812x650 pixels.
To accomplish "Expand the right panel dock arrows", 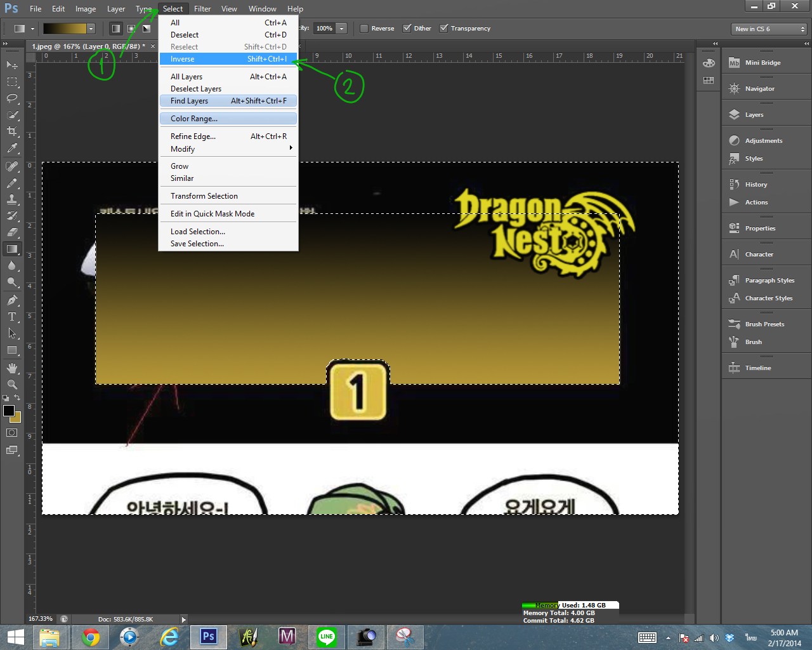I will click(807, 44).
